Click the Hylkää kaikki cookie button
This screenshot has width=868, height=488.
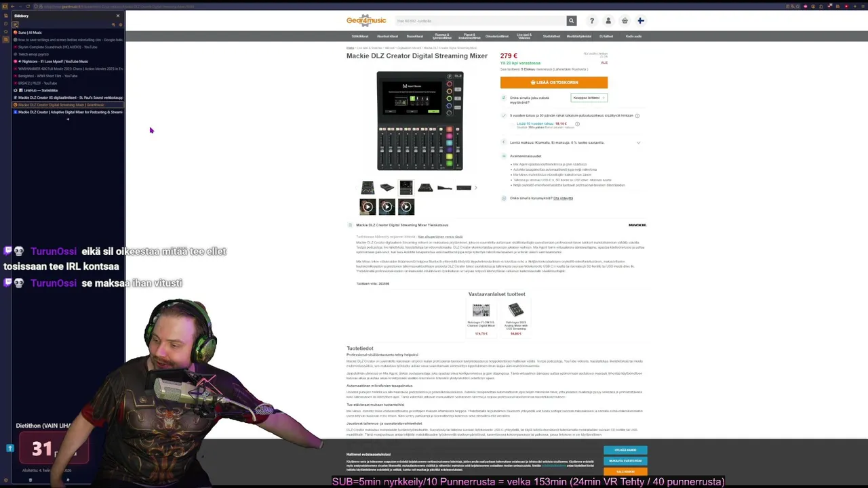tap(625, 450)
